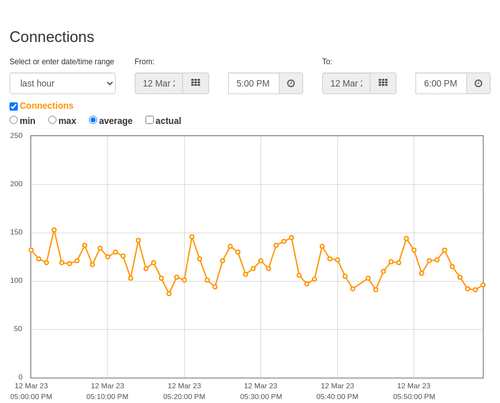Click the From date field showing 12 Mar
Viewport: 500px width, 403px height.
pyautogui.click(x=159, y=83)
